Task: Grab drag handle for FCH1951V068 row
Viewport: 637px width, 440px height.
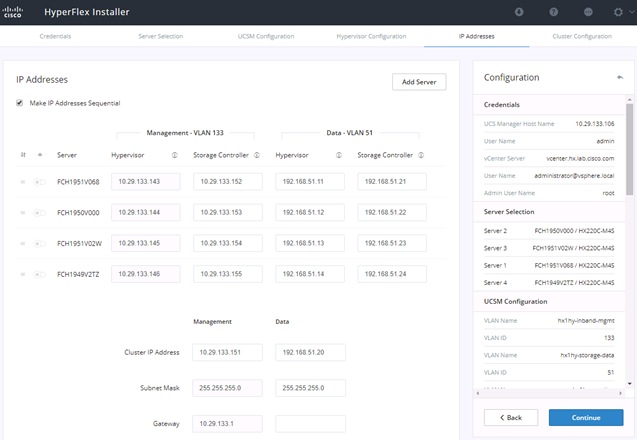Action: [23, 182]
